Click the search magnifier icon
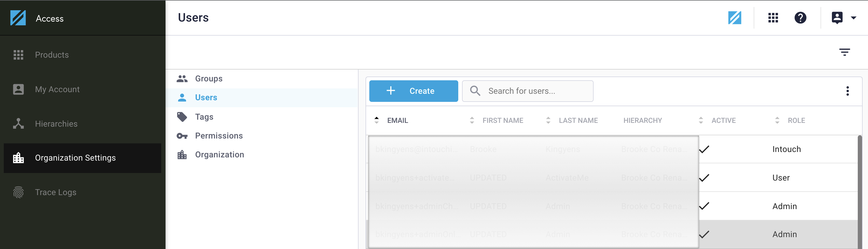Screen dimensions: 868x249 [475, 91]
